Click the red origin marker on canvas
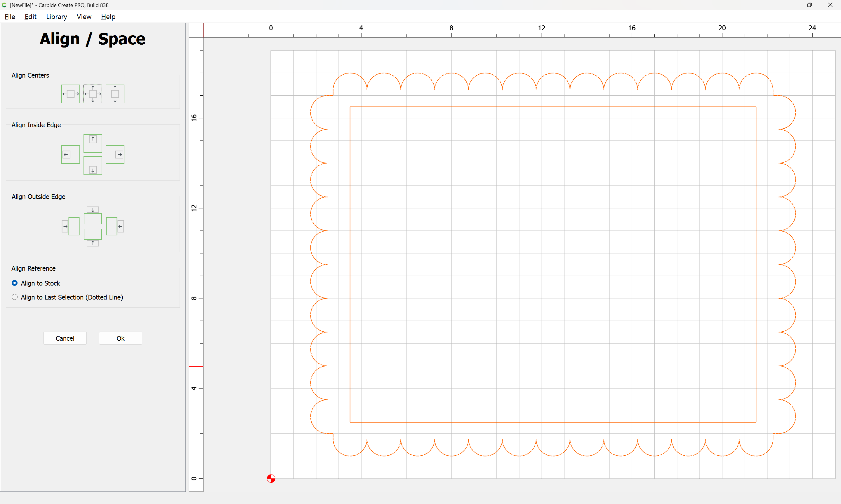The image size is (841, 504). 271,479
